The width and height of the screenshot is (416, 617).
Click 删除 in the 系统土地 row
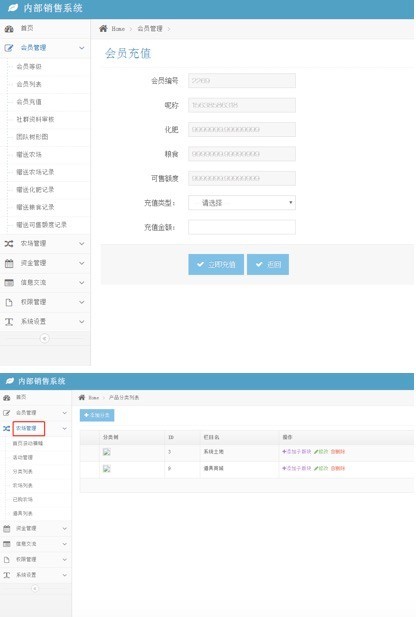(x=338, y=452)
